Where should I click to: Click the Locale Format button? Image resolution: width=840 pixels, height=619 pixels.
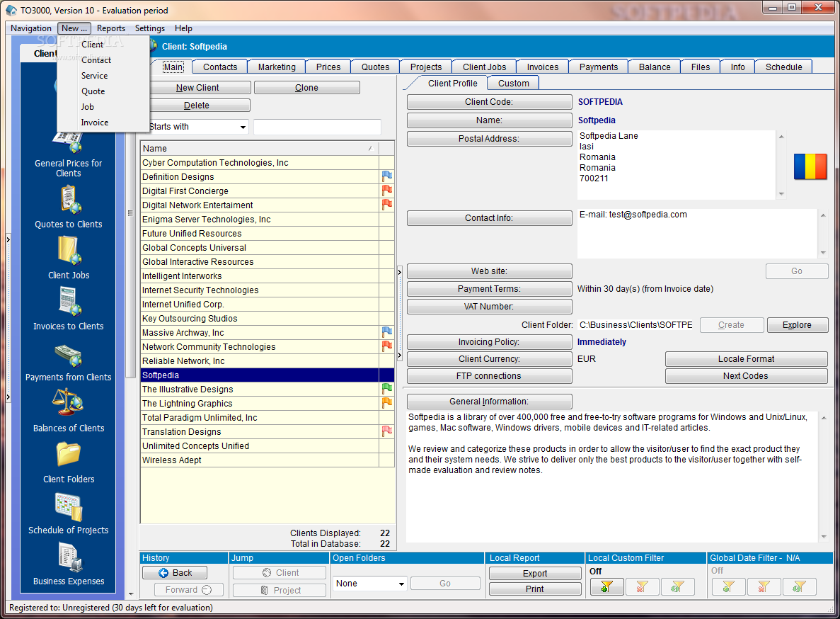[747, 359]
